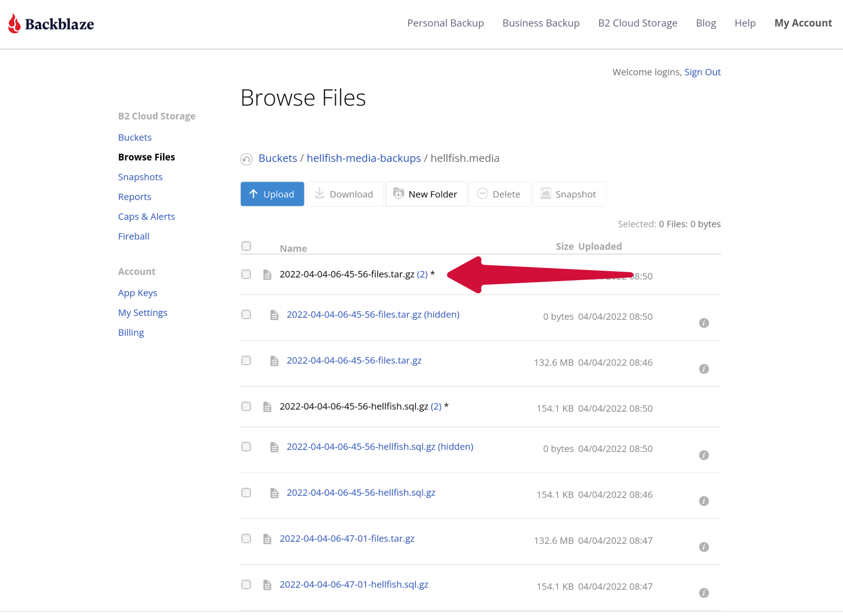Click file icon of hellfish.sql.gz (hidden) row
Viewport: 843px width, 616px height.
click(274, 447)
